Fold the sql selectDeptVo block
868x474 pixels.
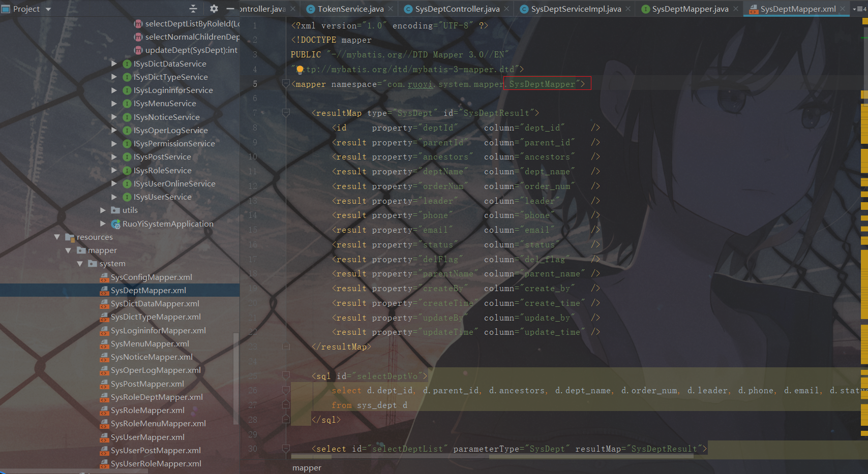click(x=286, y=376)
